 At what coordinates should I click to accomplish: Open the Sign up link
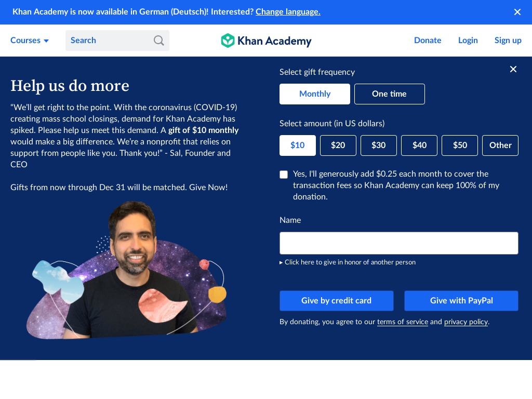point(508,41)
